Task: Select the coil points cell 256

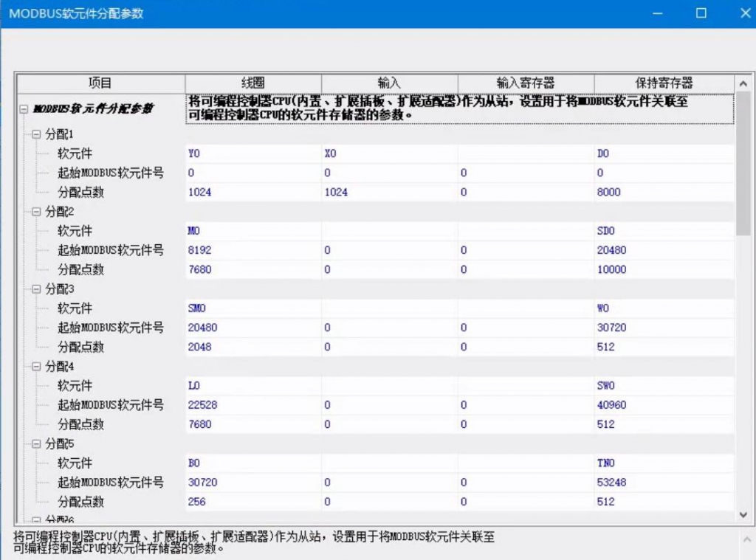Action: pyautogui.click(x=253, y=502)
